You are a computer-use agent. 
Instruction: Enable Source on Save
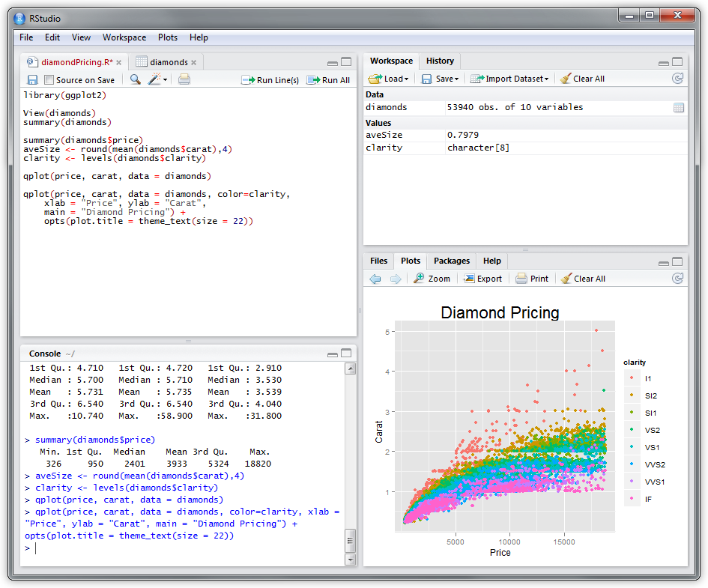coord(48,79)
